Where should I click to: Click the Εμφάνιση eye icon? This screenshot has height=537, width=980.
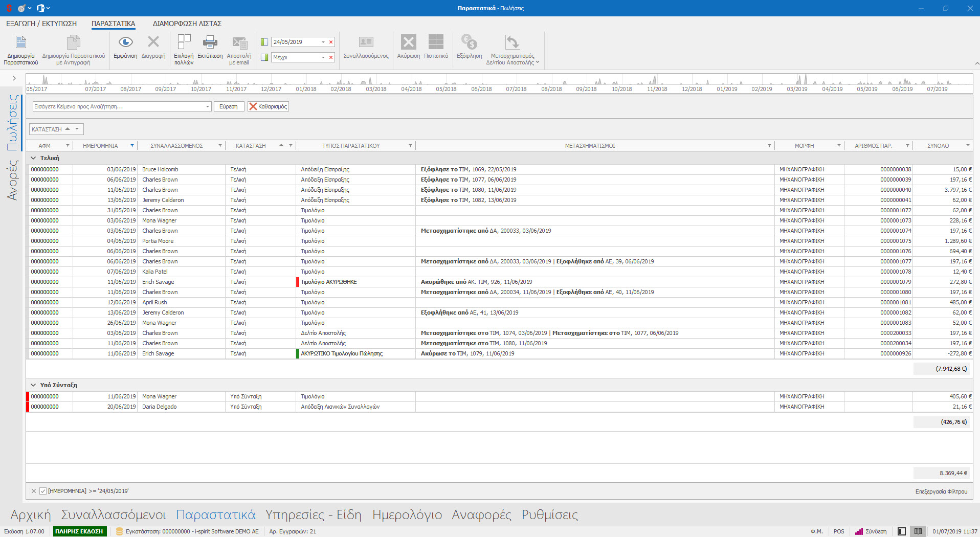(125, 42)
